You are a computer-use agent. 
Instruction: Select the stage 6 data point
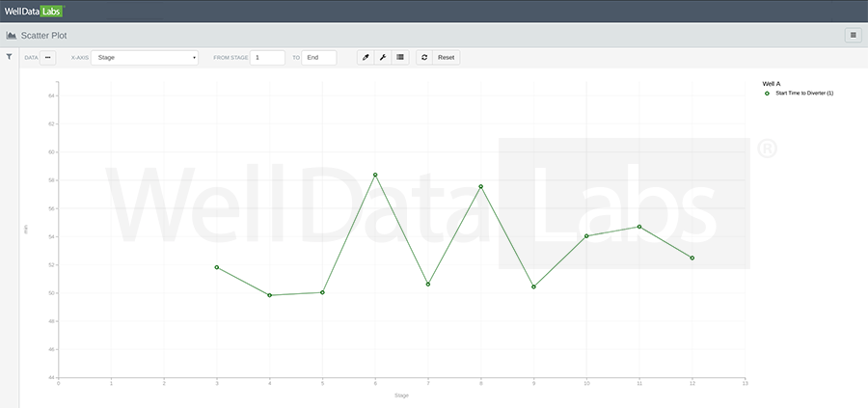(x=375, y=175)
